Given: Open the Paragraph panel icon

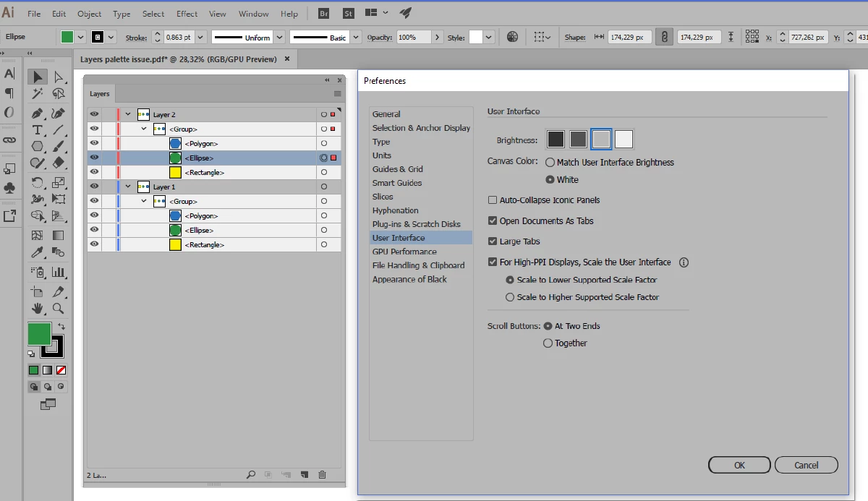Looking at the screenshot, I should 9,93.
